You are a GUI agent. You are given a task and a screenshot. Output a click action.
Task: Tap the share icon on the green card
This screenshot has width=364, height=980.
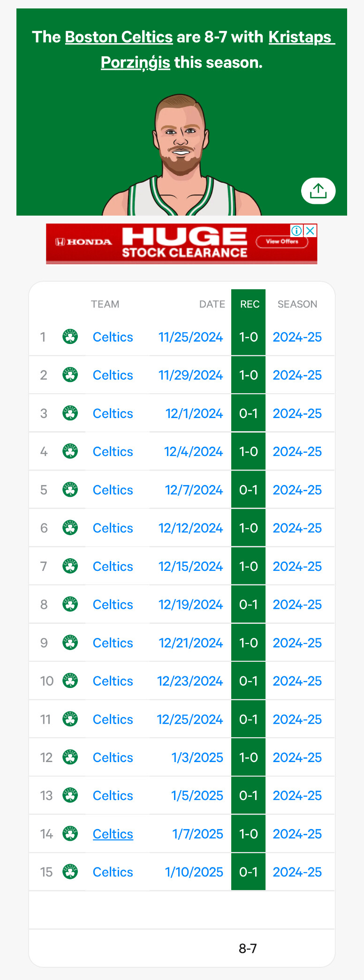tap(318, 191)
